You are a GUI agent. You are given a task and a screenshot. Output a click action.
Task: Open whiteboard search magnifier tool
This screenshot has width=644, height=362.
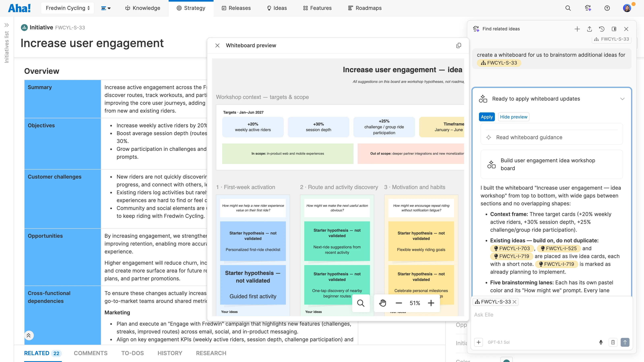point(361,303)
